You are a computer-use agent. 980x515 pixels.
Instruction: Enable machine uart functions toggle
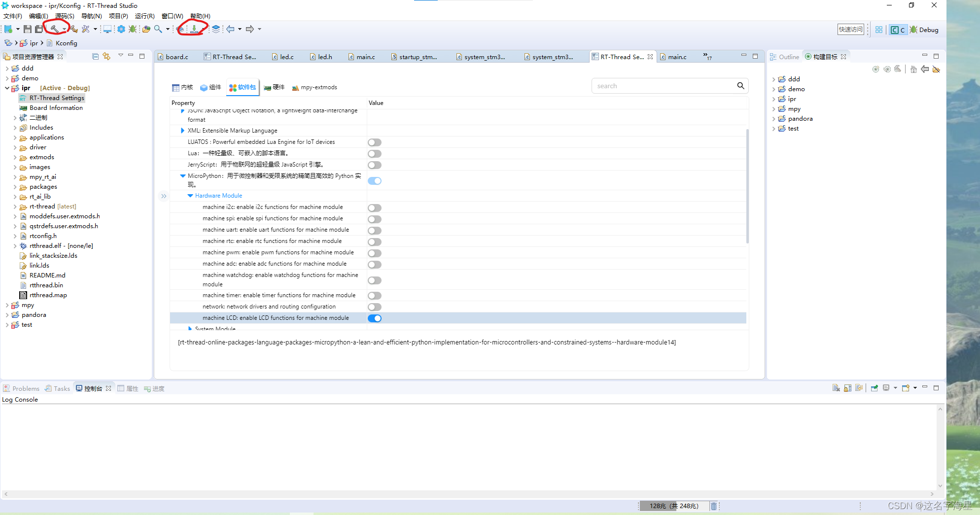[x=375, y=231]
